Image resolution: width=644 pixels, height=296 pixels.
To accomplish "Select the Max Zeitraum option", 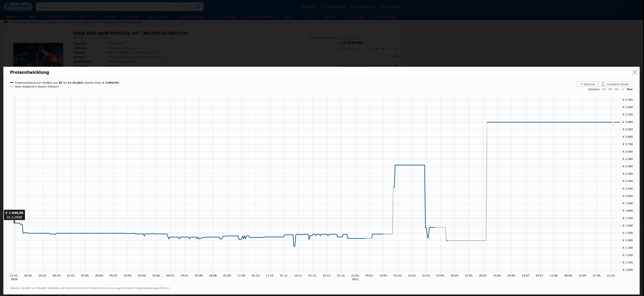I will click(x=629, y=89).
